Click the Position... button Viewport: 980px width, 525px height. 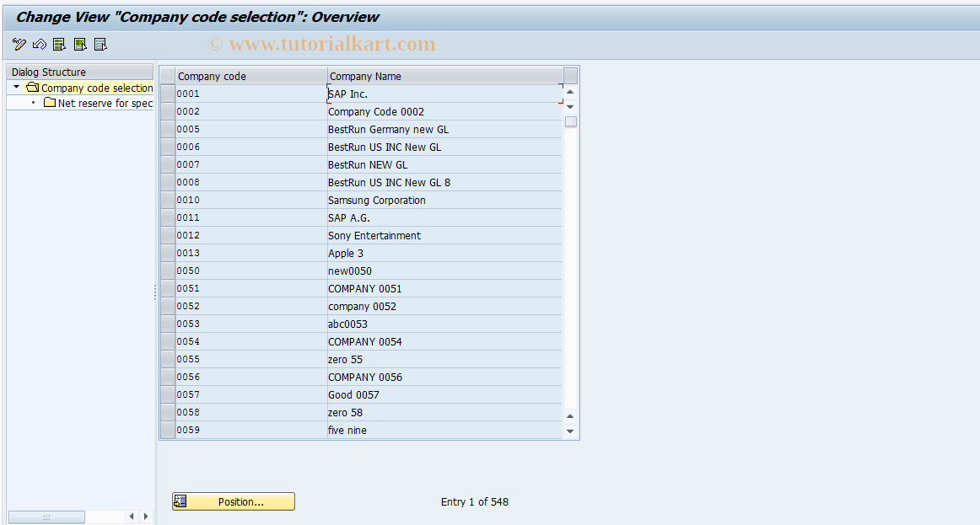pyautogui.click(x=233, y=501)
